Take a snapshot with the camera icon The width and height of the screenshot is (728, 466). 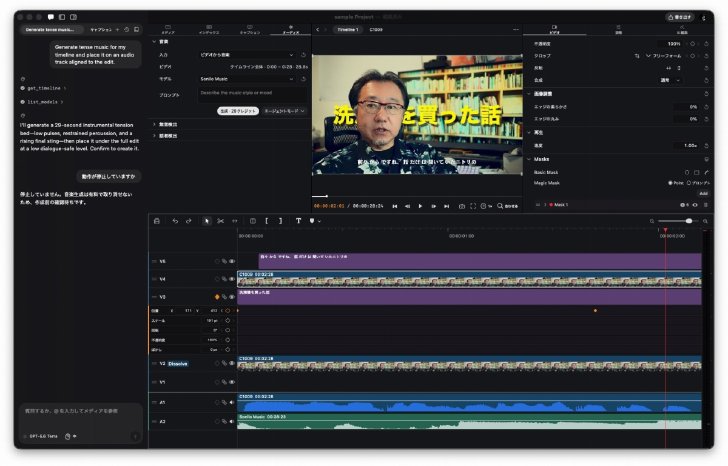(462, 206)
